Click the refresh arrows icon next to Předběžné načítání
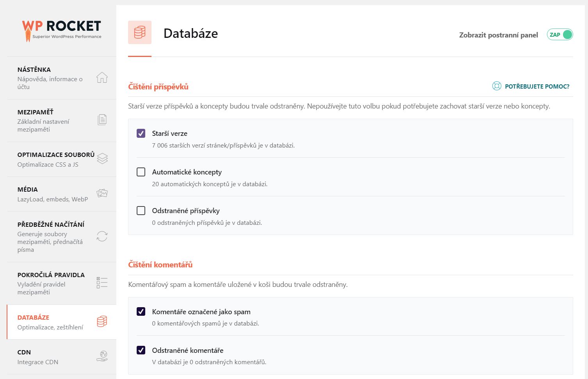This screenshot has height=379, width=588. tap(102, 236)
